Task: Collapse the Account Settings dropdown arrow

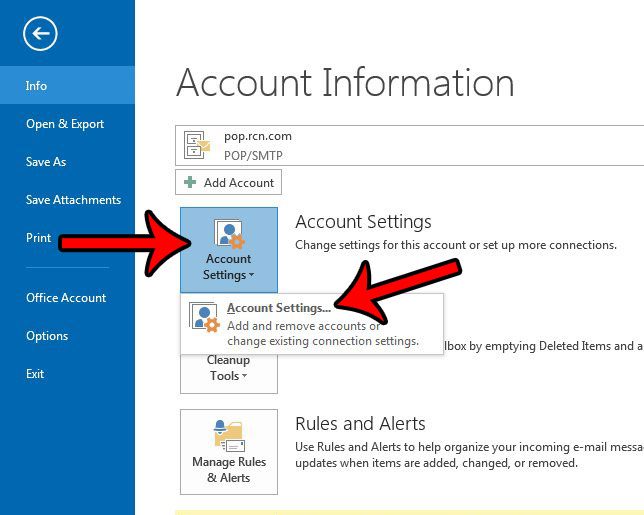Action: coord(251,276)
